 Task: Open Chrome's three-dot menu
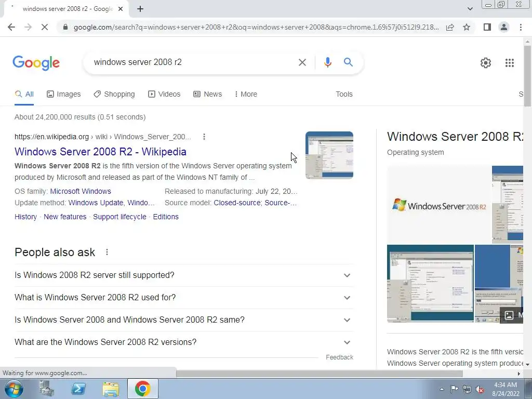click(x=521, y=27)
